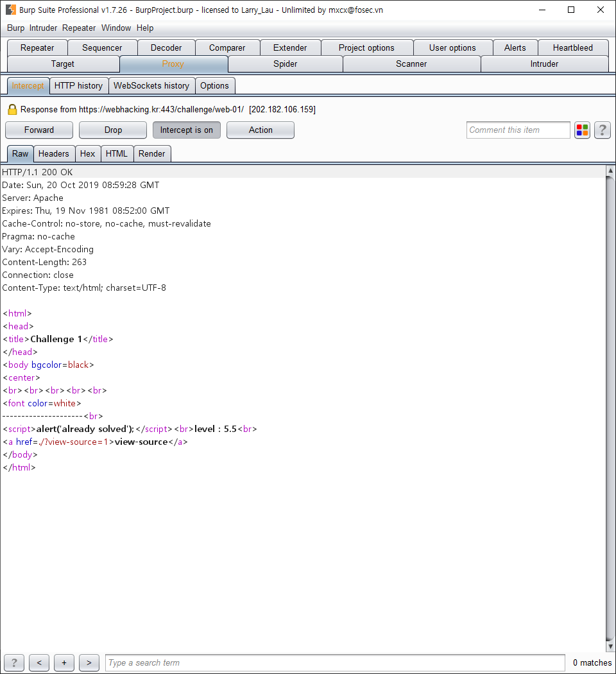Switch to the Target tab
Viewport: 616px width, 674px height.
[63, 64]
